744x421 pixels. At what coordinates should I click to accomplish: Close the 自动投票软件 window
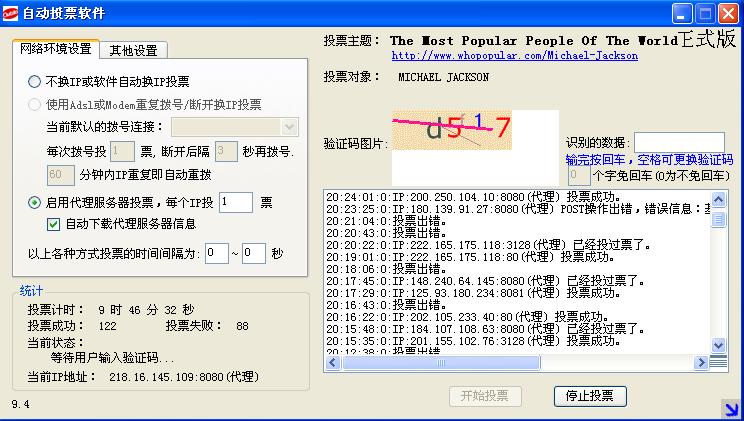728,13
